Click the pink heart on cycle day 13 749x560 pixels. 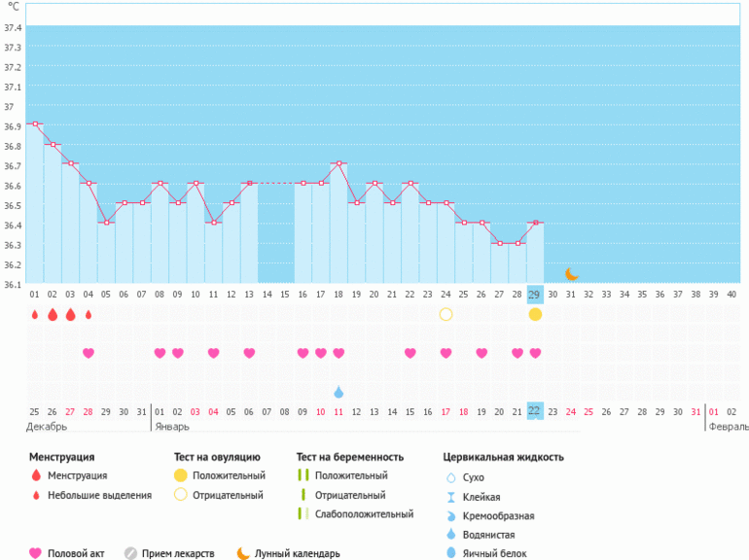point(249,353)
